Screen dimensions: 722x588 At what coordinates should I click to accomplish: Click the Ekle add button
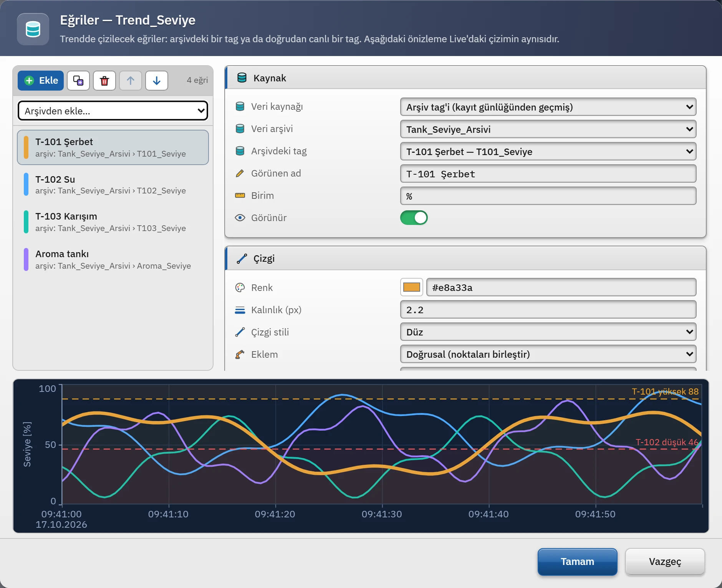click(41, 81)
